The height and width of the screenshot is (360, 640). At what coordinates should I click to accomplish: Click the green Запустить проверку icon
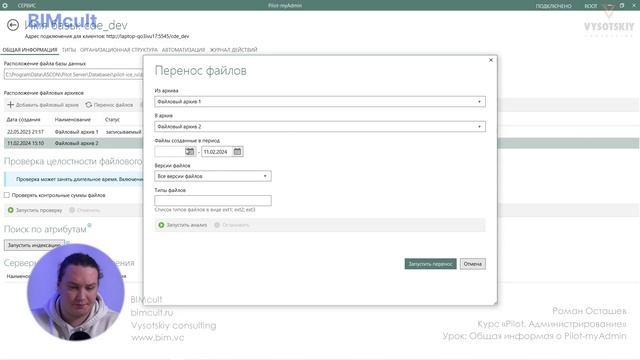tap(11, 210)
